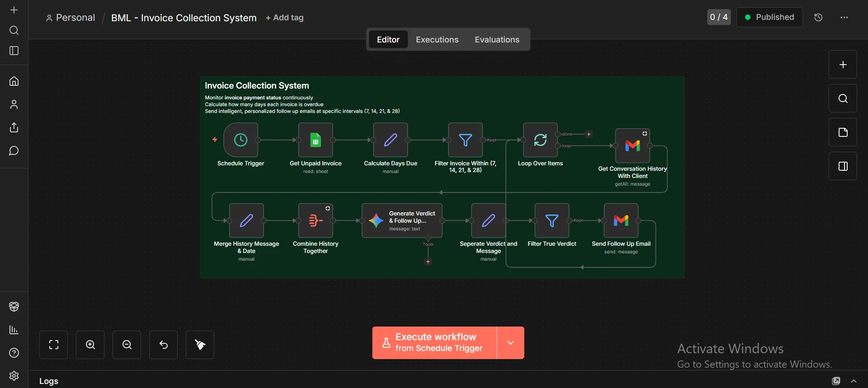Select the Loop Over Items node

[x=540, y=140]
